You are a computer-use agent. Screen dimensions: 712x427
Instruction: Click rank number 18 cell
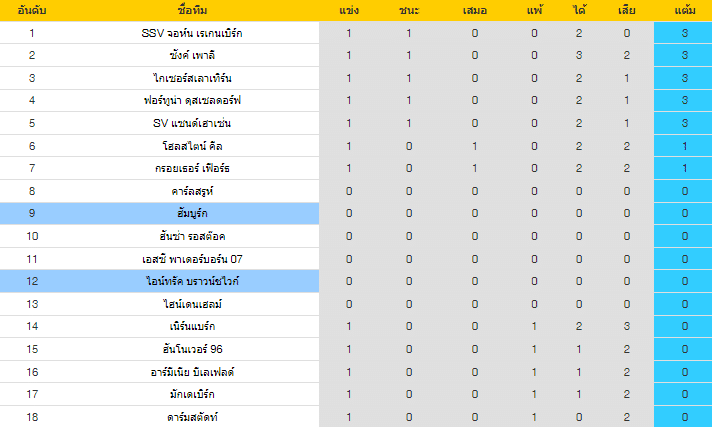32,417
